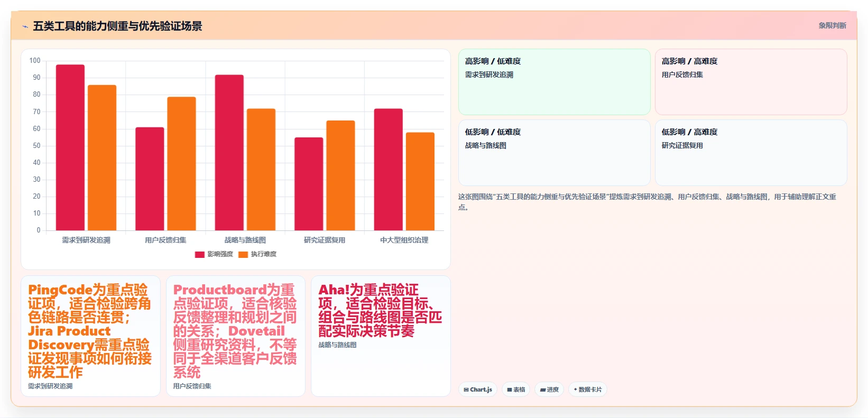Click the 影响强度 legend label

[x=220, y=254]
